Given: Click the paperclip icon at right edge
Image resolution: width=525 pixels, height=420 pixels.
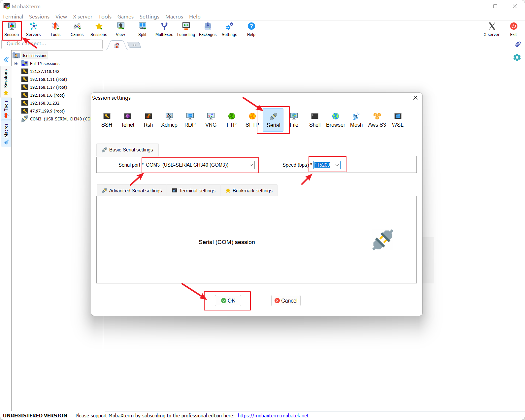Looking at the screenshot, I should tap(518, 44).
